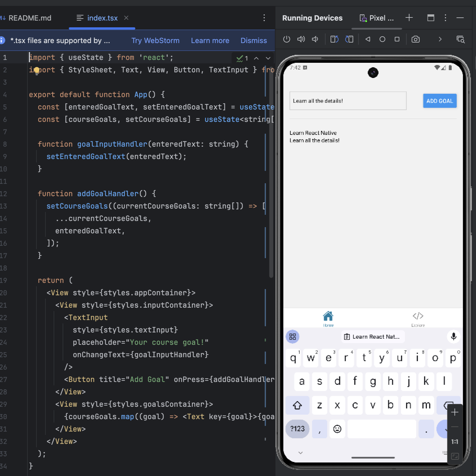Tap the emoji key on keyboard
The width and height of the screenshot is (476, 476).
[337, 429]
